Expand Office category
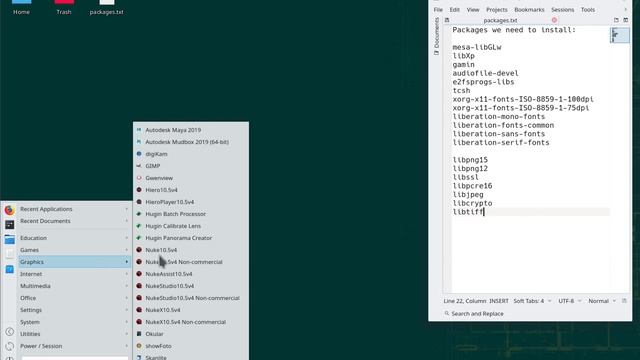Screen dimensions: 640x360 click(x=74, y=298)
